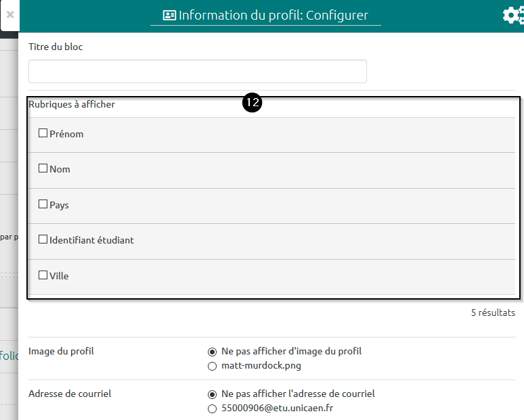Toggle the Identifiant étudiant checkbox
This screenshot has width=524, height=420.
pos(43,239)
